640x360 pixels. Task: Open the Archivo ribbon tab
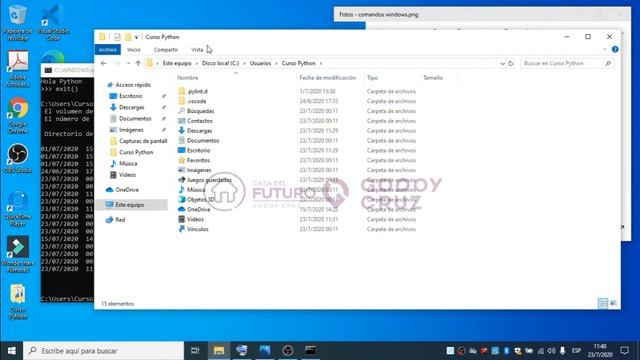[x=108, y=49]
